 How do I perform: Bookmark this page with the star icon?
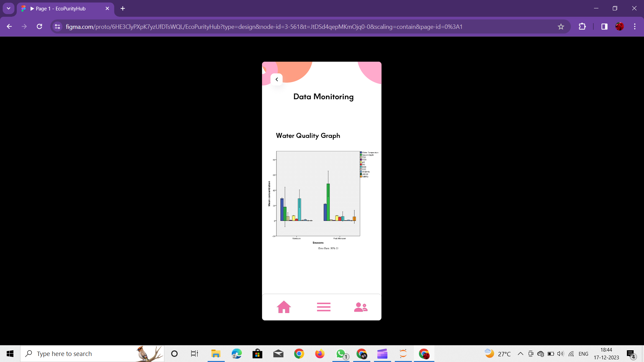[x=561, y=26]
